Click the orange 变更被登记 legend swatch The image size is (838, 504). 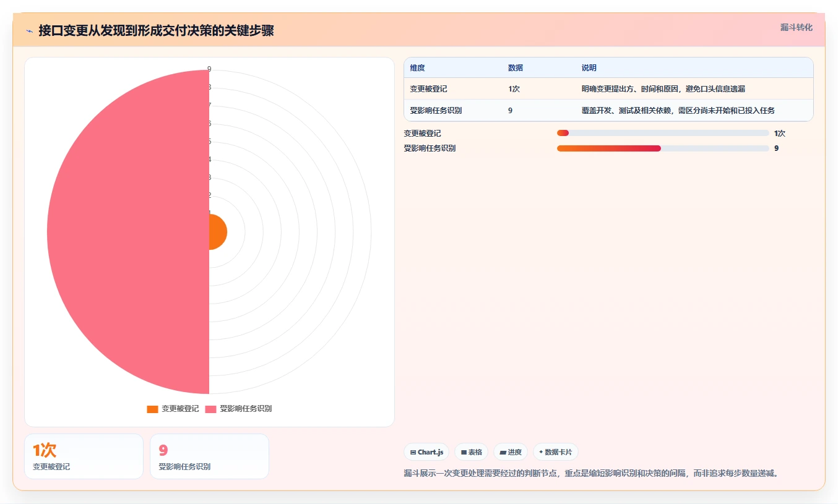(152, 409)
